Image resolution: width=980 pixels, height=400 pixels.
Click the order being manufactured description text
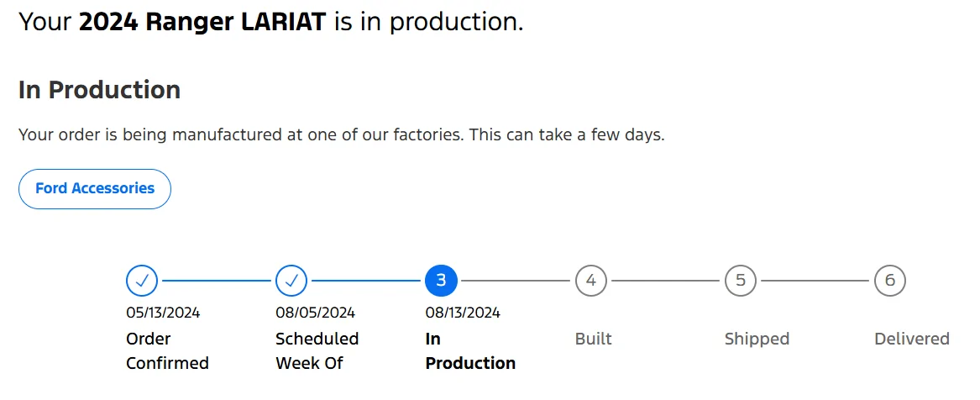click(x=341, y=134)
